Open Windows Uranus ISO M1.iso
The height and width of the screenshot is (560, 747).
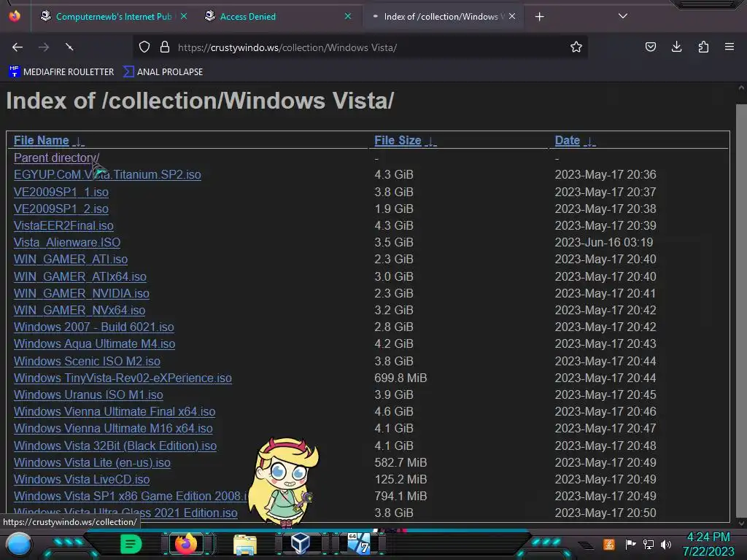tap(88, 394)
